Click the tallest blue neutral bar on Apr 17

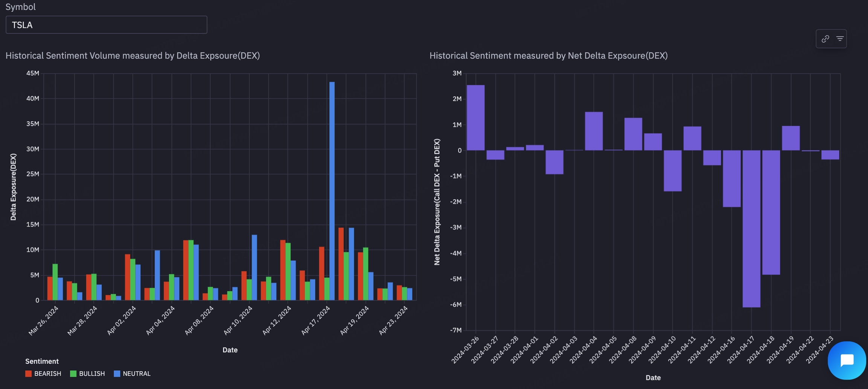332,188
